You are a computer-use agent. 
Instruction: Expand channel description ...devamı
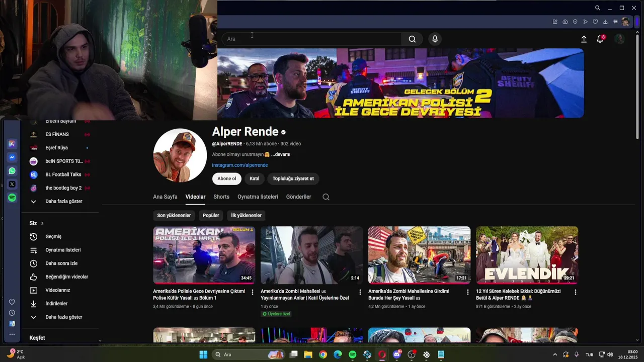click(x=280, y=154)
